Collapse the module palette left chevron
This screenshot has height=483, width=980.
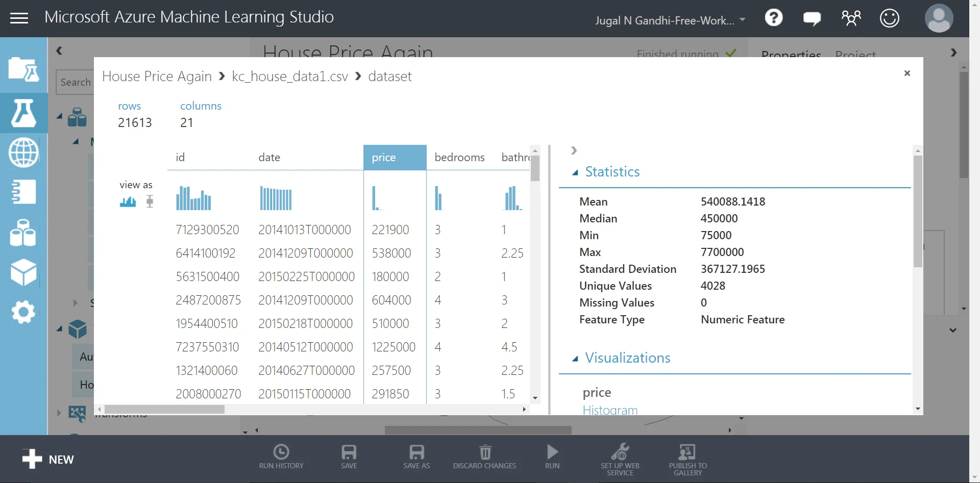point(59,50)
